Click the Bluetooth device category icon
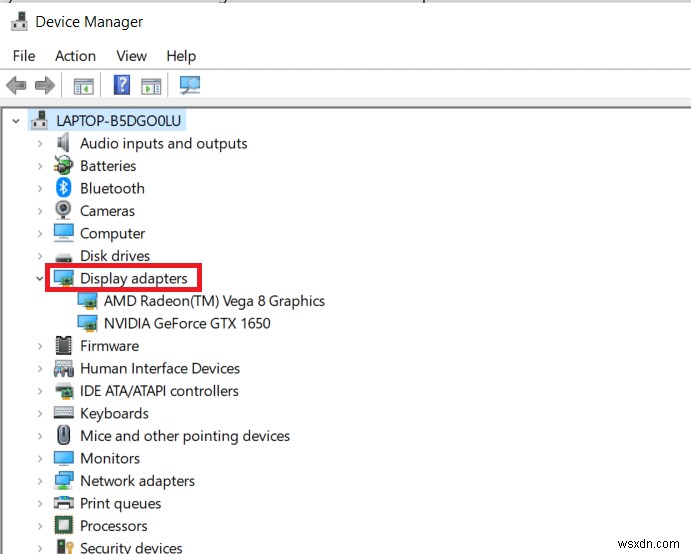Viewport: 691px width, 554px height. pos(64,188)
